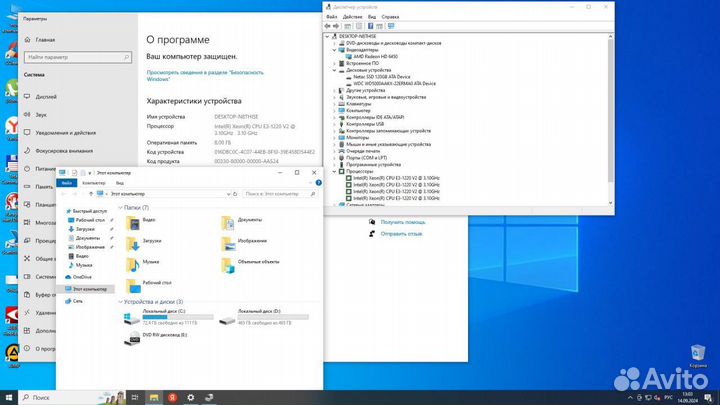
Task: Collapse the Дисковые устройства category
Action: coord(334,70)
